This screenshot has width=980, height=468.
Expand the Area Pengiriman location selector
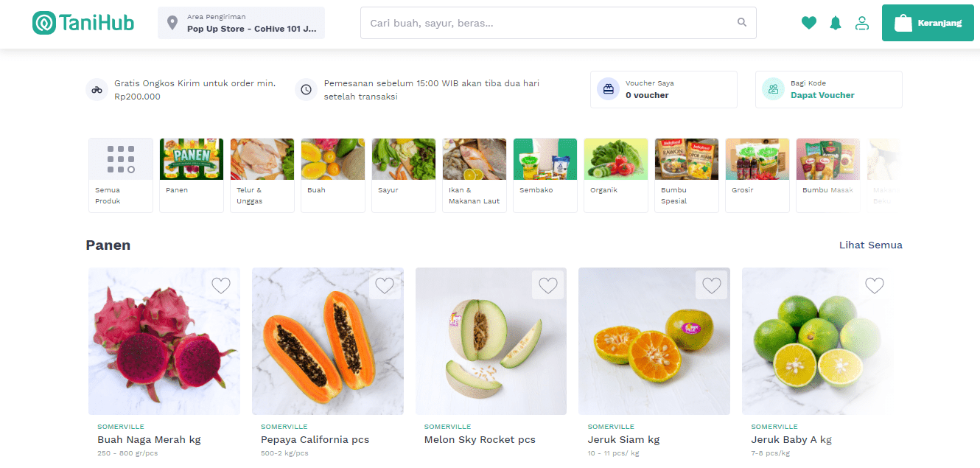(241, 23)
